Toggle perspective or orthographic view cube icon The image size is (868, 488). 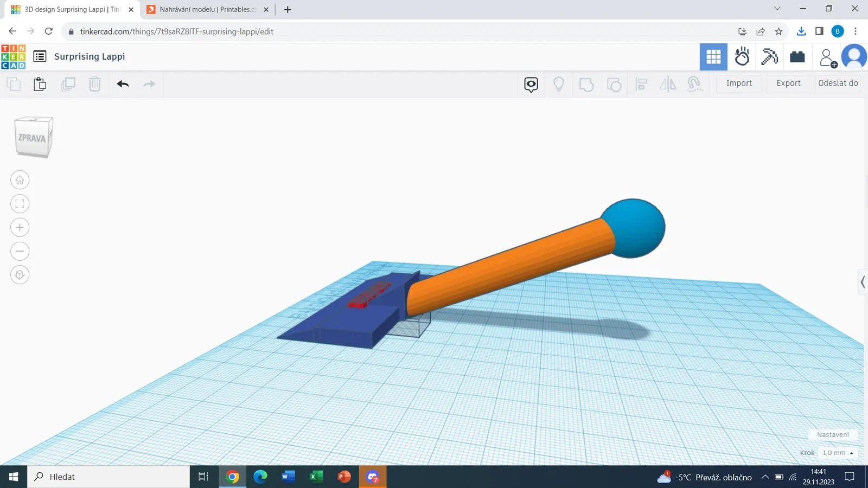pyautogui.click(x=20, y=275)
